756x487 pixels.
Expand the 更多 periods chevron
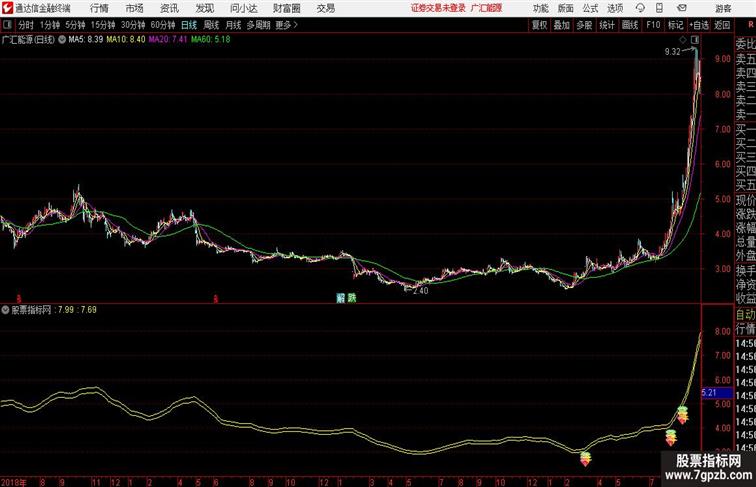tap(296, 25)
